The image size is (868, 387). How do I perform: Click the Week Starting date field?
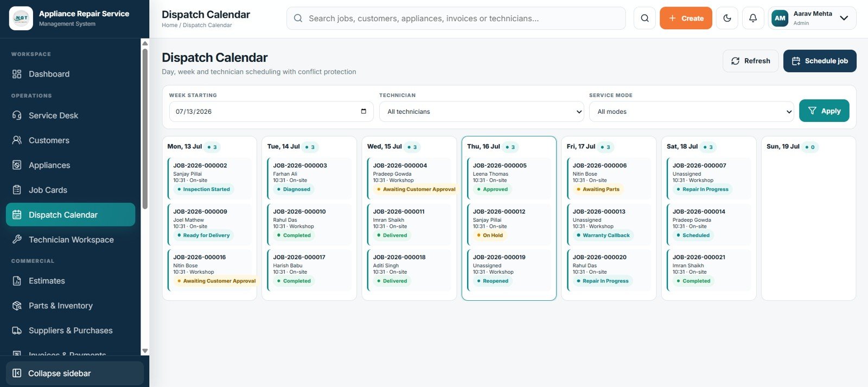click(271, 112)
